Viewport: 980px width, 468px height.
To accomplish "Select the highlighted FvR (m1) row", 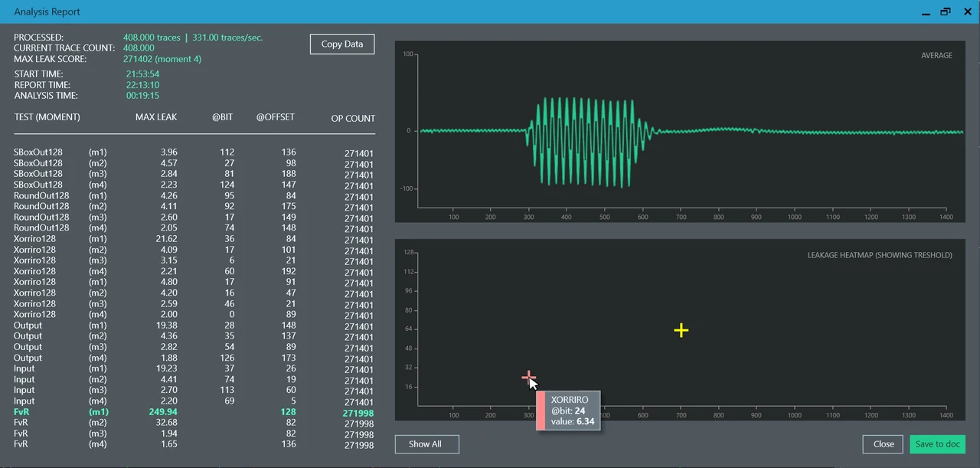I will [194, 412].
